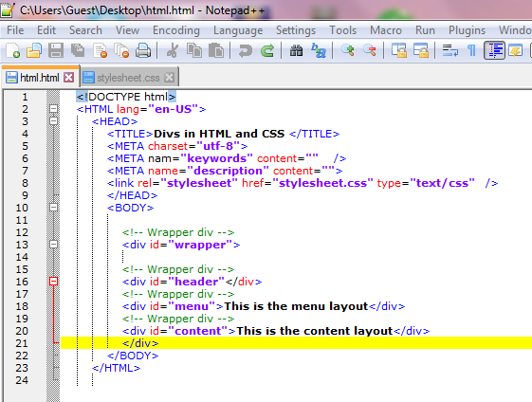
Task: Toggle Word wrap toolbar button
Action: tap(450, 51)
